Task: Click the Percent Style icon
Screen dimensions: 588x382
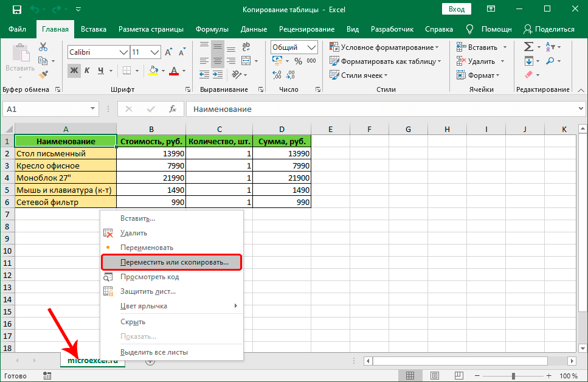Action: click(x=298, y=61)
